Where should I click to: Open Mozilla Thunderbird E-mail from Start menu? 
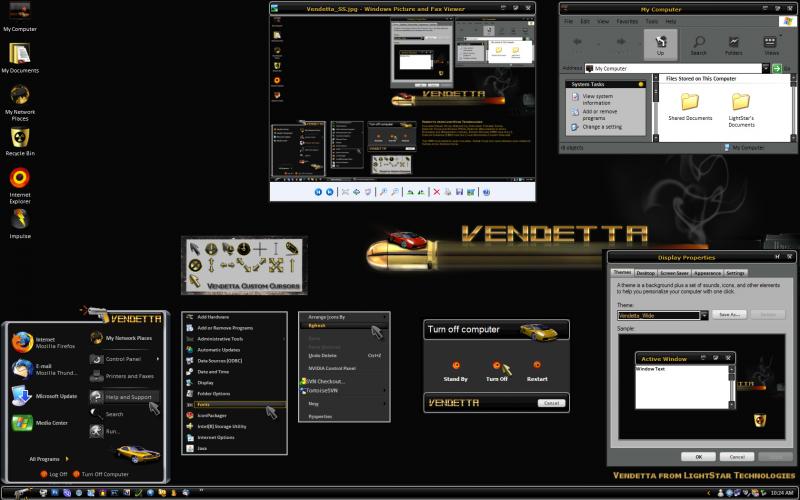coord(44,369)
